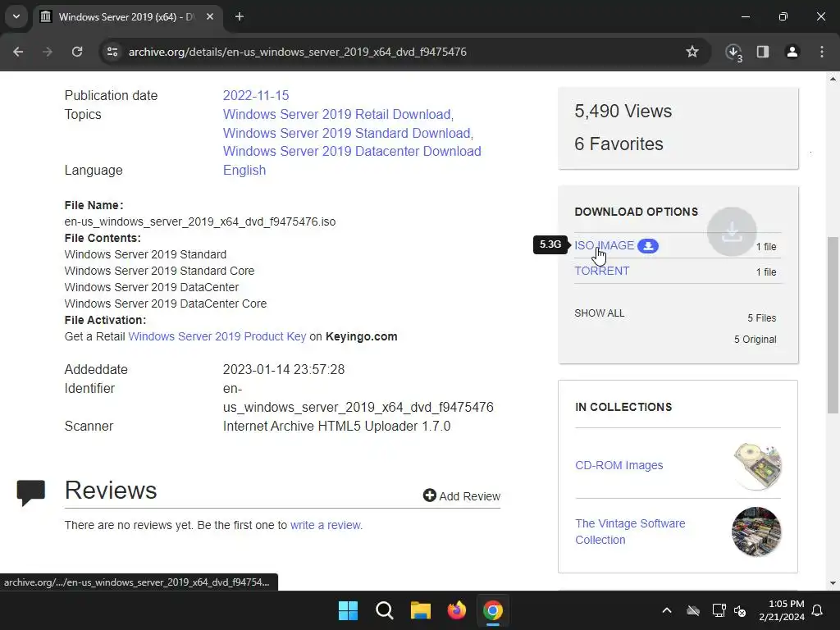Click the browser forward arrow
The height and width of the screenshot is (630, 840).
pos(48,52)
